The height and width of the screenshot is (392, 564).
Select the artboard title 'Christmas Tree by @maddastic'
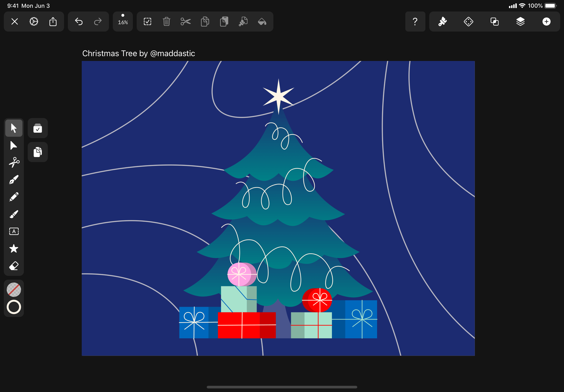pos(138,53)
